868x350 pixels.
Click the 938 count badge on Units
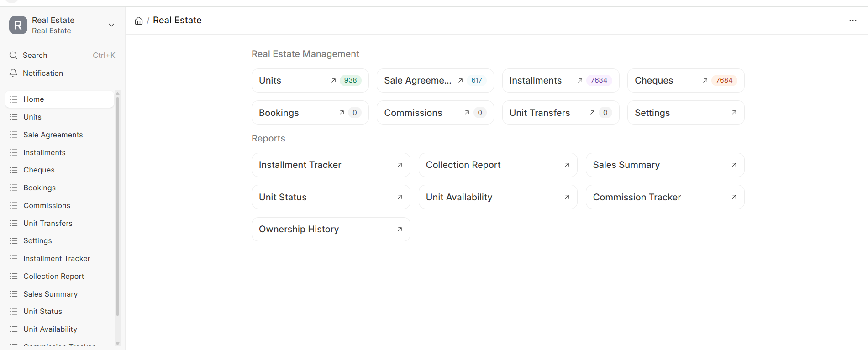pos(351,80)
